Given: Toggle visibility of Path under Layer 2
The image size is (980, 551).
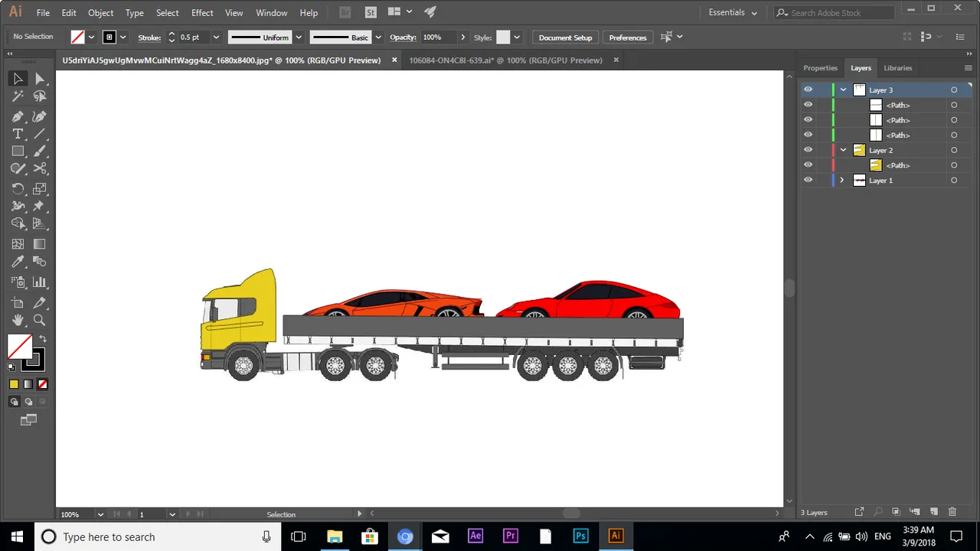Looking at the screenshot, I should 808,165.
